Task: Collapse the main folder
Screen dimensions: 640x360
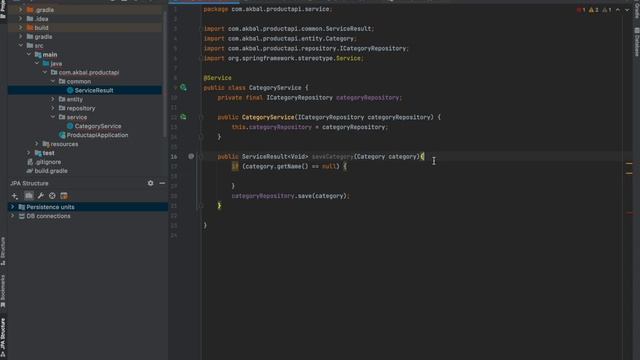Action: click(29, 54)
